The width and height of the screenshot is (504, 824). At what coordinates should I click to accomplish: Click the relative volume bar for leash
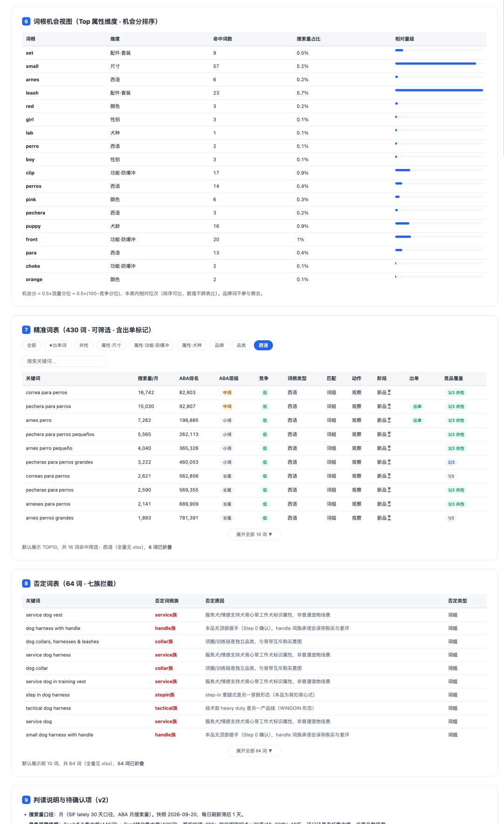click(439, 90)
